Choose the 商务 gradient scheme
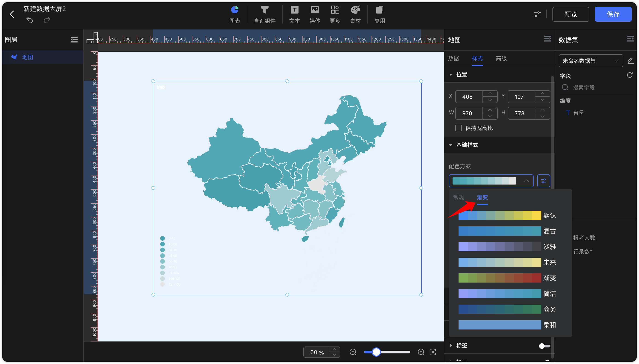639x364 pixels. tap(507, 309)
